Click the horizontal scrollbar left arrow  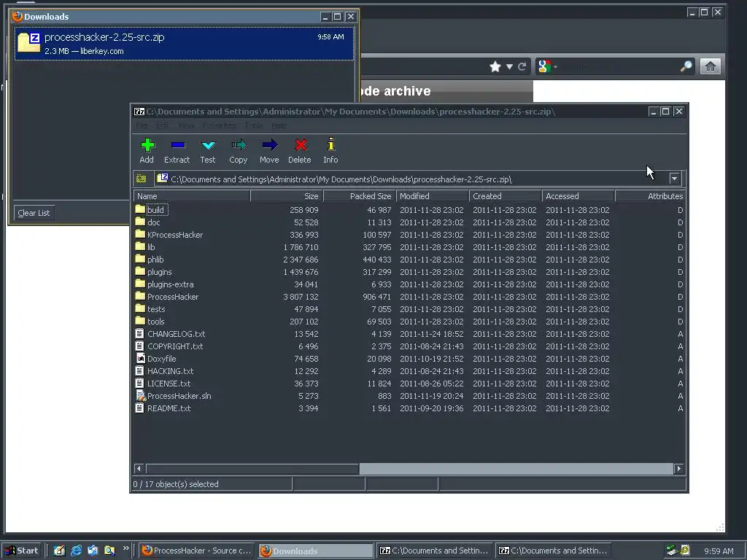[x=139, y=469]
